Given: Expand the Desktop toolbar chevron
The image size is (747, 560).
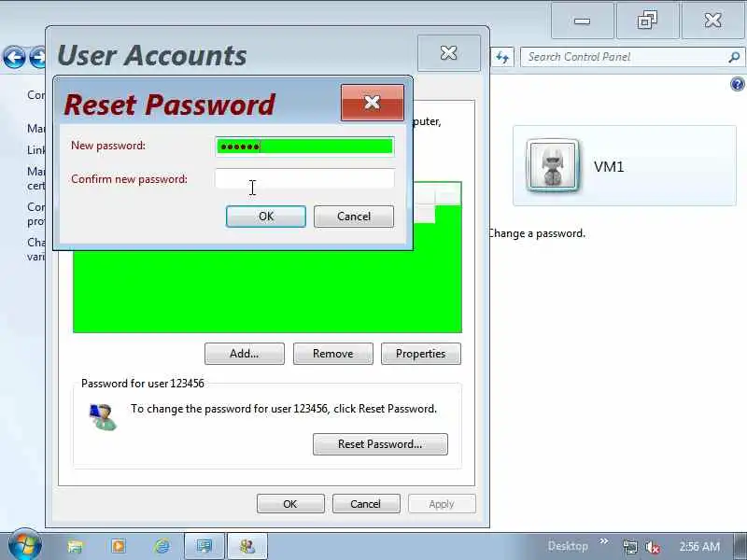Looking at the screenshot, I should (x=603, y=541).
